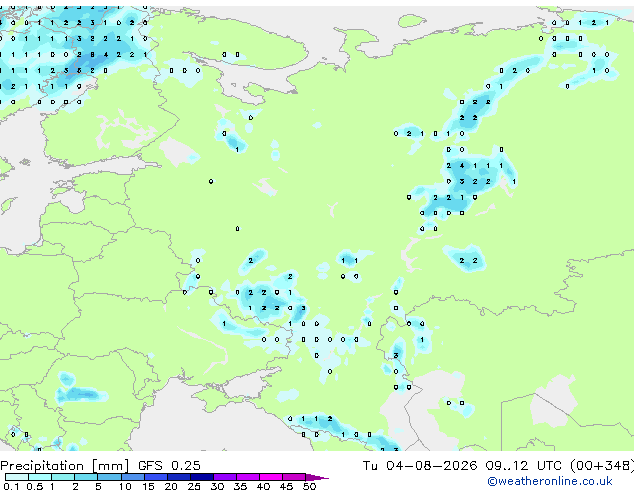Select legend swatch between 0.1 and 0.5
Viewport: 634px width, 490px height.
point(17,477)
